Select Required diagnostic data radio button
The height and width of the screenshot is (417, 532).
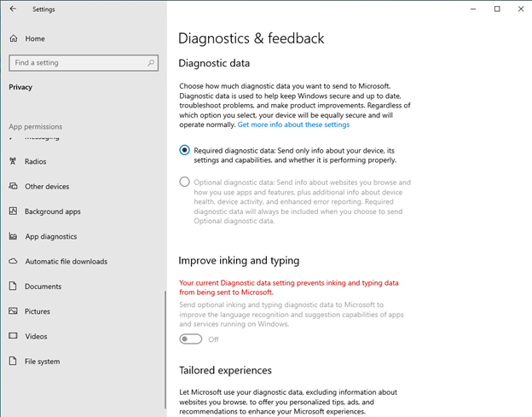(184, 150)
